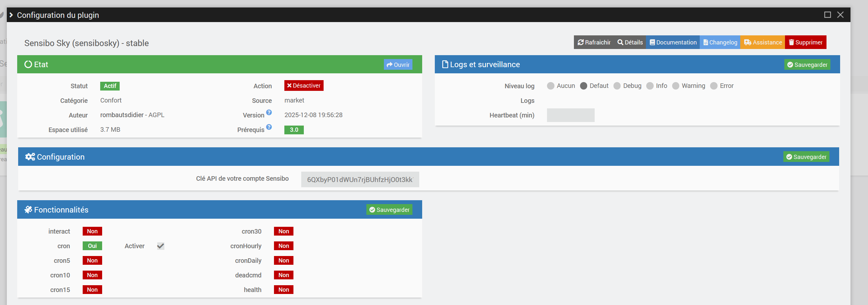
Task: Open plugin Détails
Action: click(x=630, y=42)
